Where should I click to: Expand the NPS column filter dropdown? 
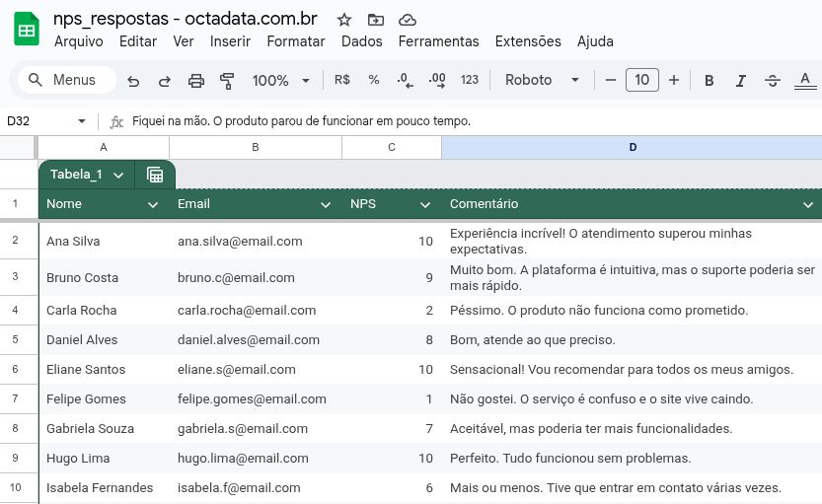click(425, 204)
